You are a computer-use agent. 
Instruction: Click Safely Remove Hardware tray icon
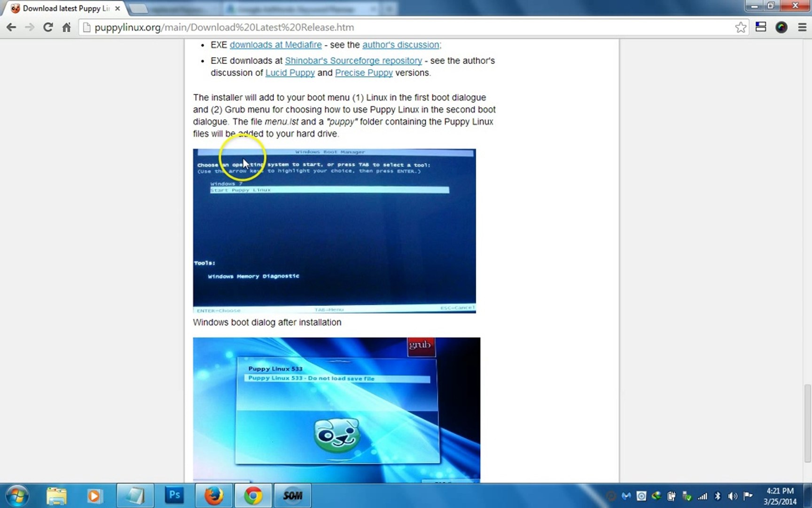click(x=687, y=496)
